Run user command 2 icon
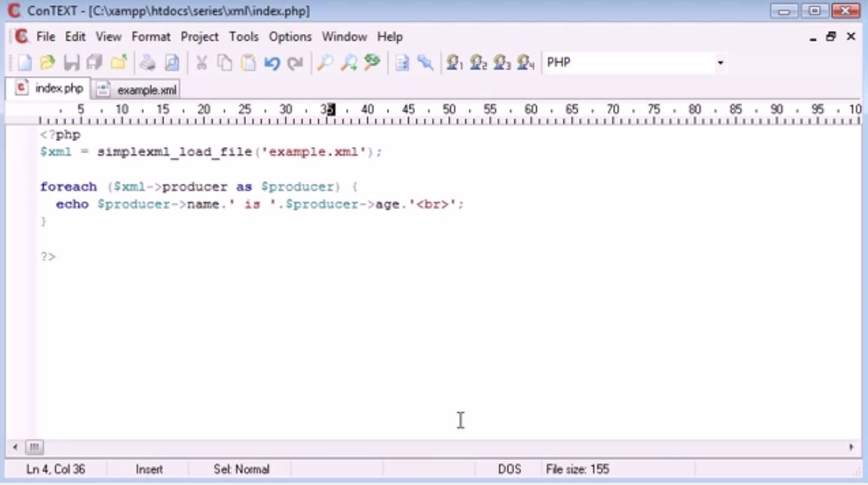The height and width of the screenshot is (485, 868). [478, 63]
